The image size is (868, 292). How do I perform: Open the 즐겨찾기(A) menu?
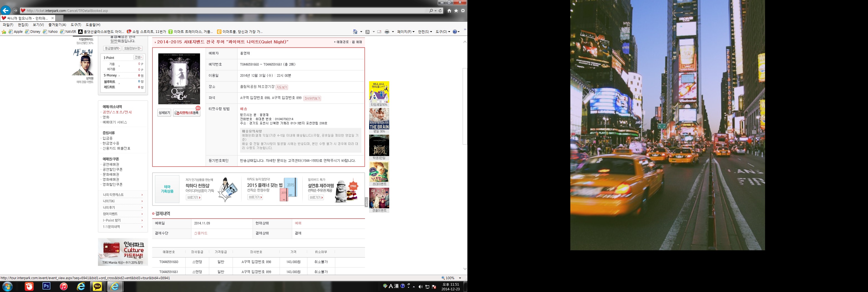point(57,24)
